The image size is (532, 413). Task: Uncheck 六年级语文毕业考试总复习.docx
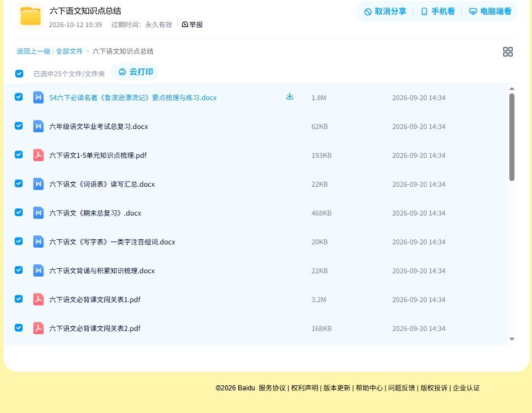pos(19,126)
